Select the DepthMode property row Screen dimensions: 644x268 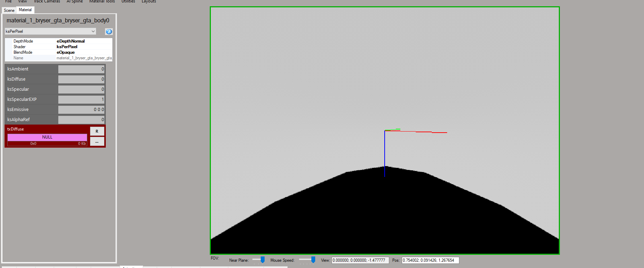coord(58,41)
